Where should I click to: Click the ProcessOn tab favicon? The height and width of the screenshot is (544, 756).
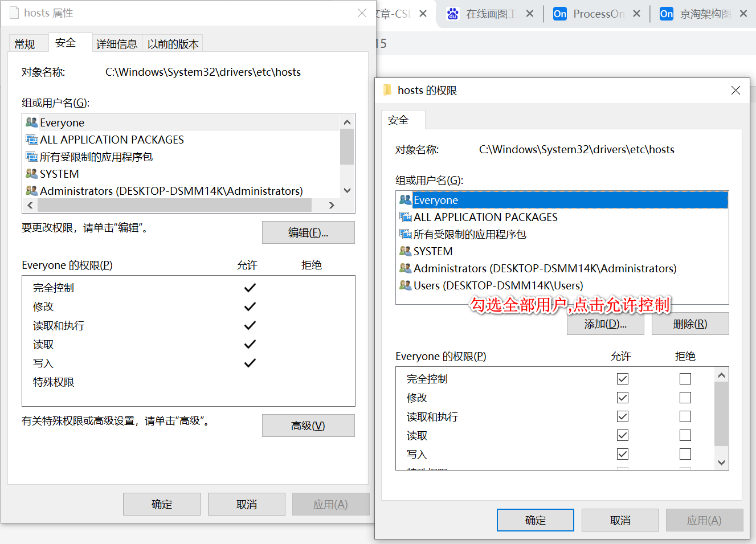560,14
